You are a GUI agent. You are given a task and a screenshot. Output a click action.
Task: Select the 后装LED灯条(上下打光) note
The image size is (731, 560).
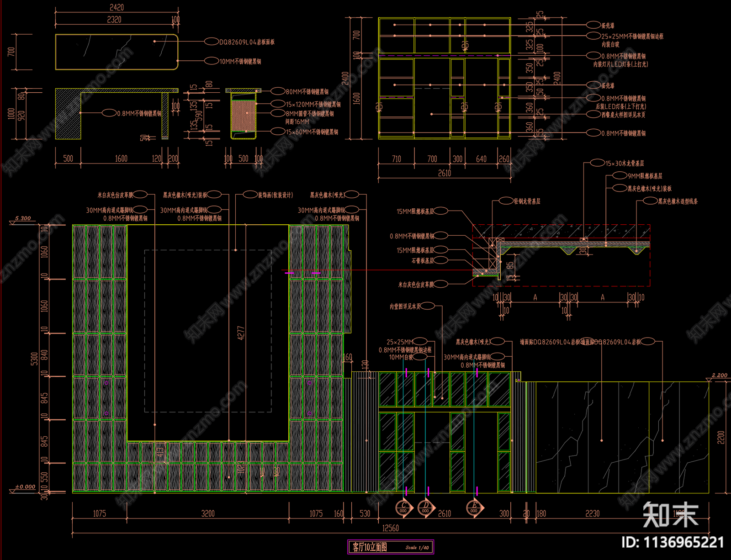point(620,106)
